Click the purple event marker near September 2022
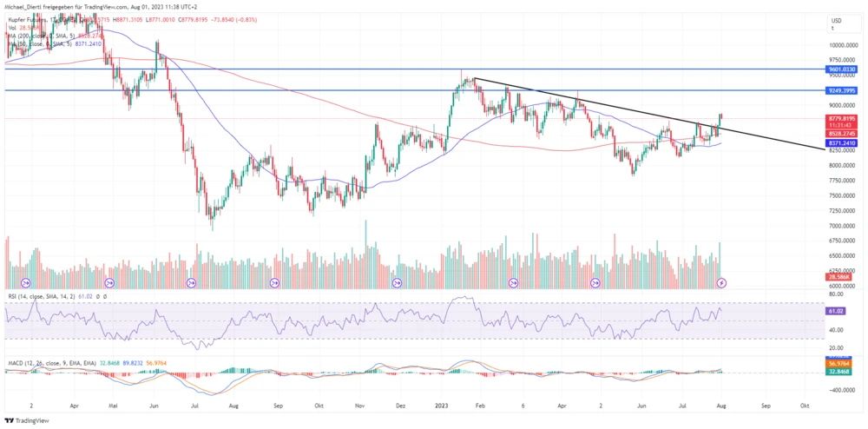 pos(275,283)
